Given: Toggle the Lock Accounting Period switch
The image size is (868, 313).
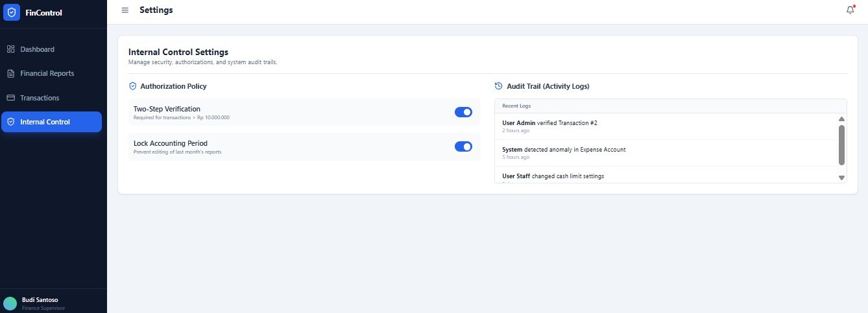Looking at the screenshot, I should (463, 146).
